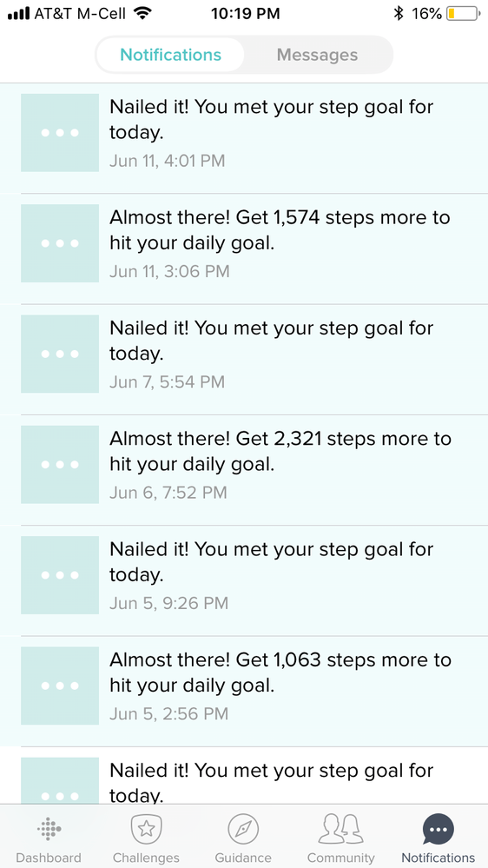Open the Guidance compass icon
This screenshot has width=488, height=868.
(x=243, y=829)
